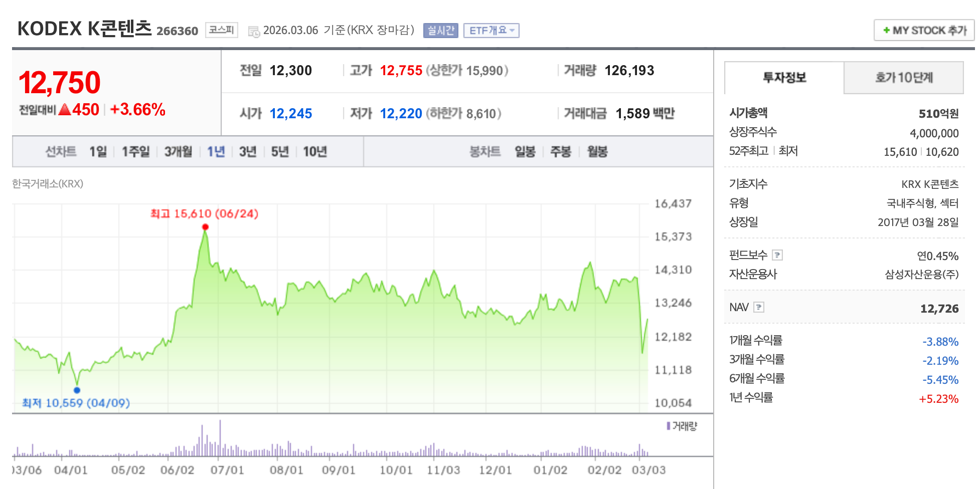Screen dimensions: 980x489
Task: Click the clock icon beside the date
Action: (254, 31)
